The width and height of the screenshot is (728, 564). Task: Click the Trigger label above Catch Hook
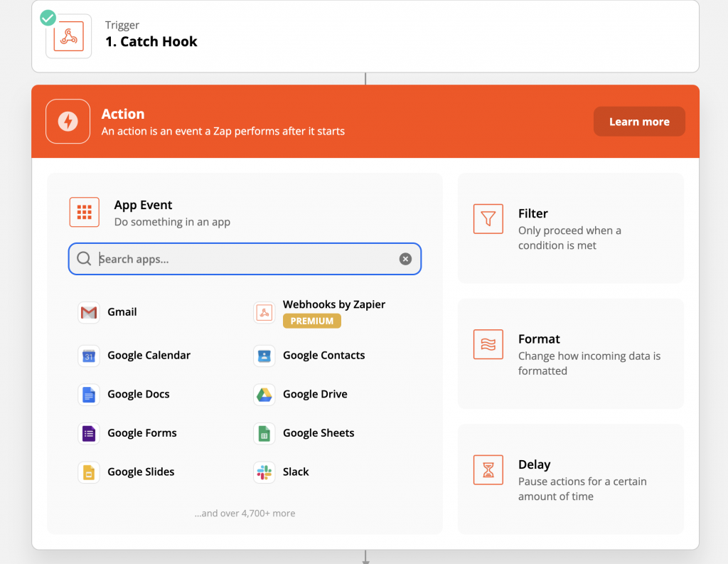click(122, 25)
